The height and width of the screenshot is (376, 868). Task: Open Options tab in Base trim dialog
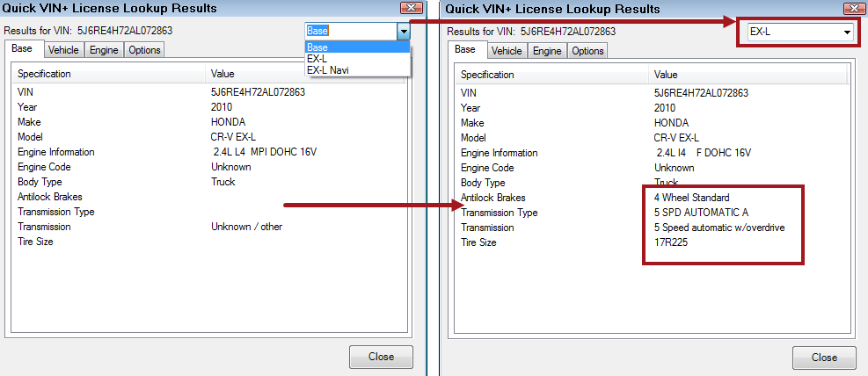coord(144,50)
